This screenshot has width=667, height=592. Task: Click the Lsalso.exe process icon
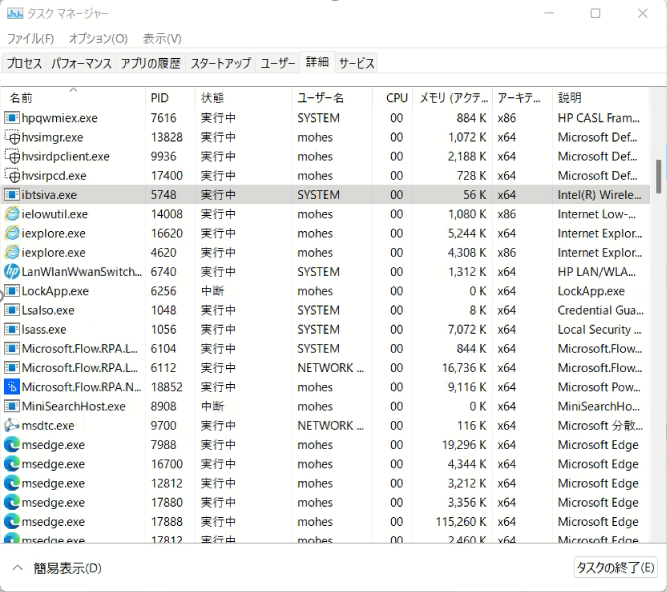tap(12, 310)
